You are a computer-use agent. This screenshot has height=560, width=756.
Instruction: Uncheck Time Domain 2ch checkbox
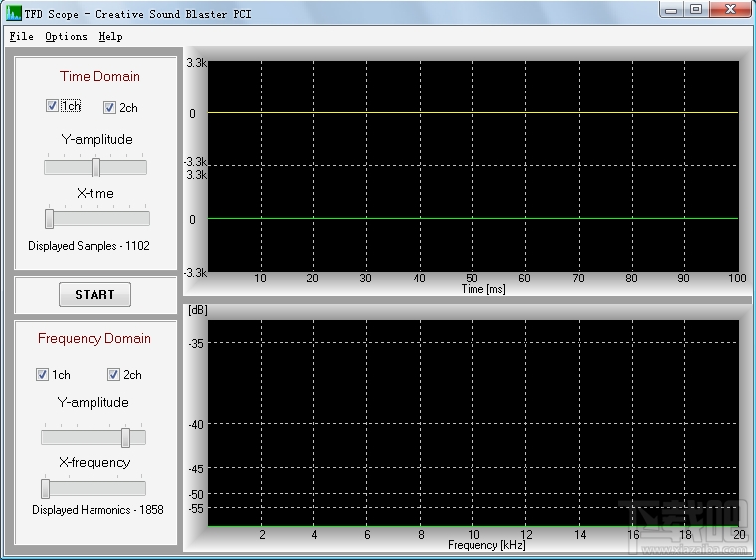pyautogui.click(x=109, y=108)
